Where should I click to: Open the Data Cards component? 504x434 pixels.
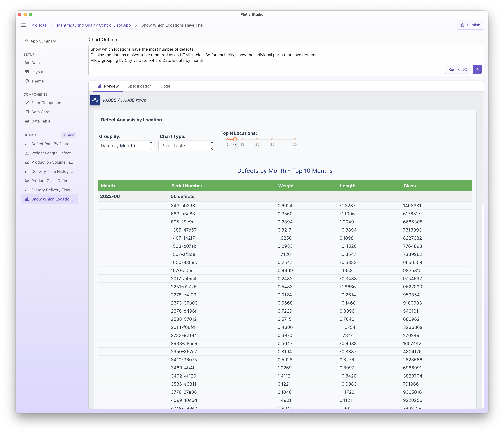pos(41,112)
